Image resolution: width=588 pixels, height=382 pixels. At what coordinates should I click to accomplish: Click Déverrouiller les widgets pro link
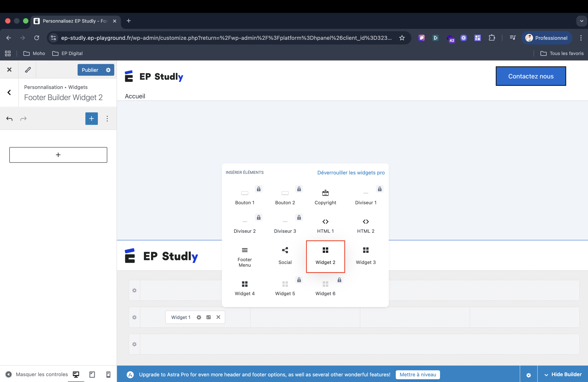[351, 173]
